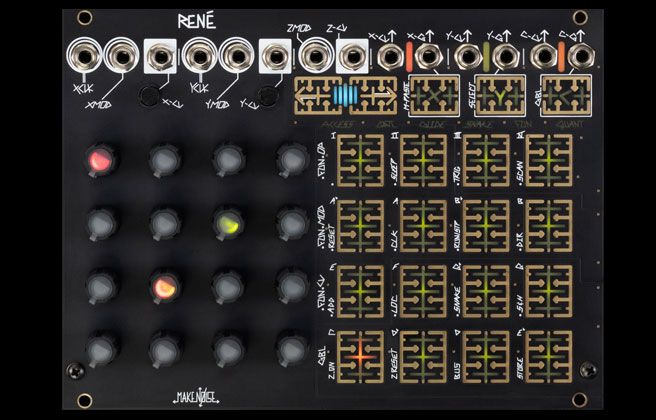Tap the SNAKE touch pad
656x420 pixels.
tap(486, 291)
